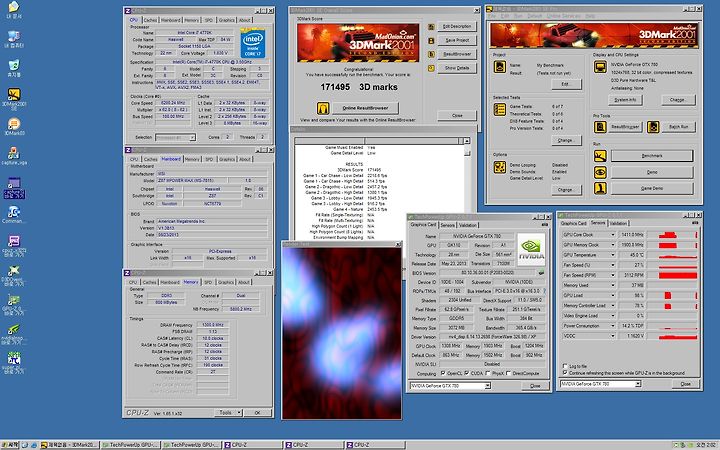Switch to Sensors tab in GPU-Z Graphics Card window
The width and height of the screenshot is (720, 450).
pos(447,225)
